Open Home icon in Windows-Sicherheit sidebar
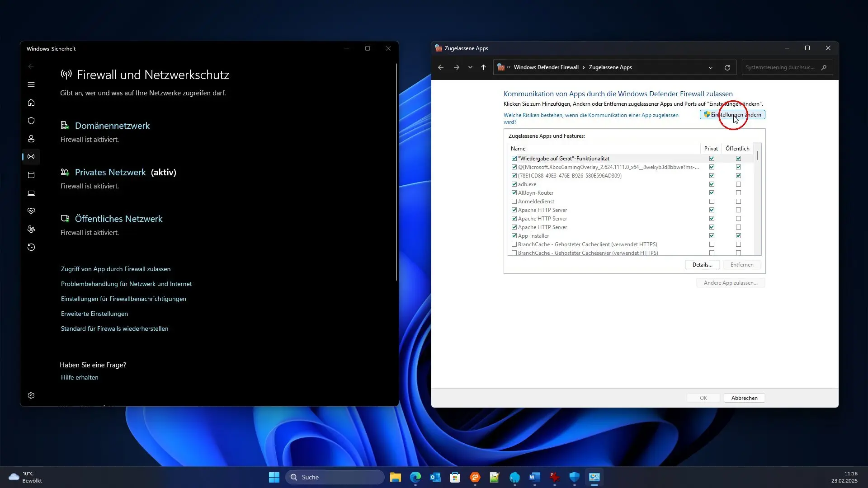 (31, 103)
